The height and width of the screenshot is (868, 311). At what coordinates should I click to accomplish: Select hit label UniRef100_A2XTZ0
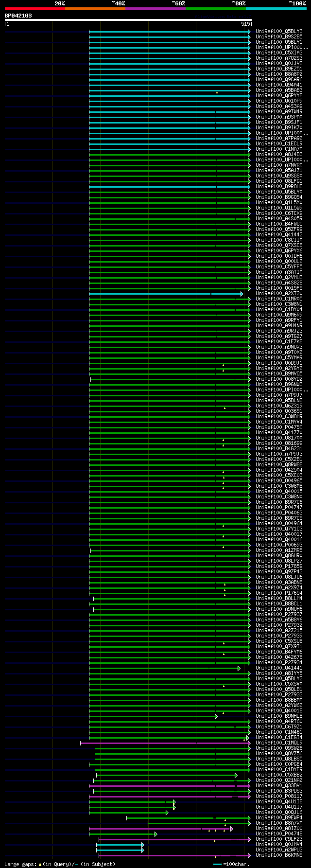coord(279,294)
